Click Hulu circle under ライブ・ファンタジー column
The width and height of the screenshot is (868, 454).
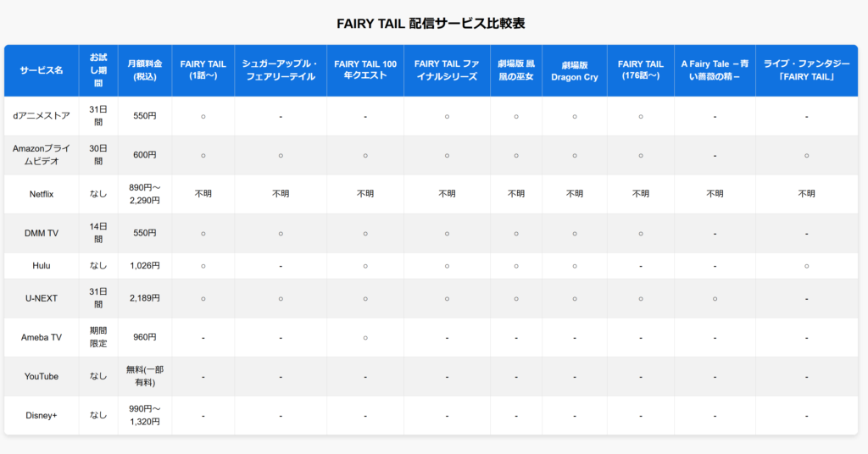pyautogui.click(x=807, y=267)
